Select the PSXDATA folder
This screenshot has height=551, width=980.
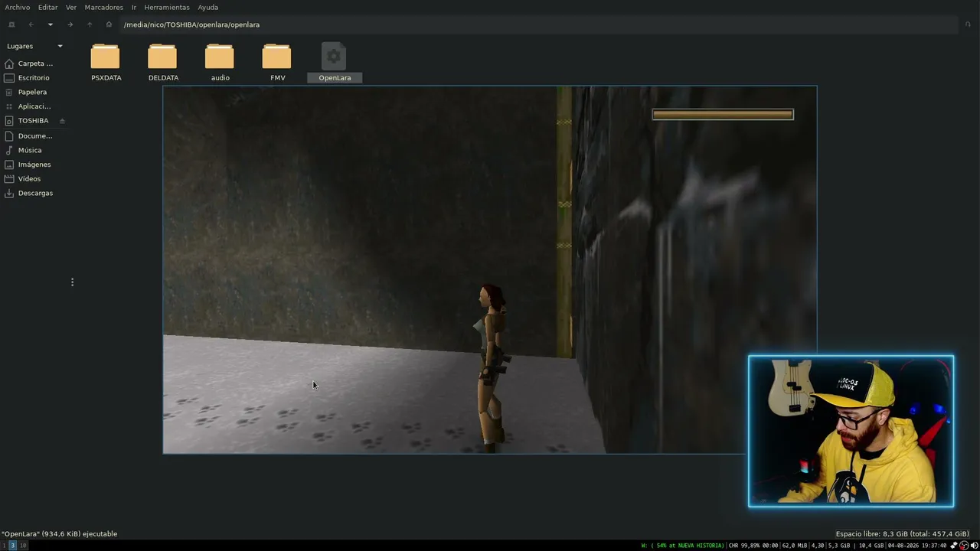pos(106,62)
